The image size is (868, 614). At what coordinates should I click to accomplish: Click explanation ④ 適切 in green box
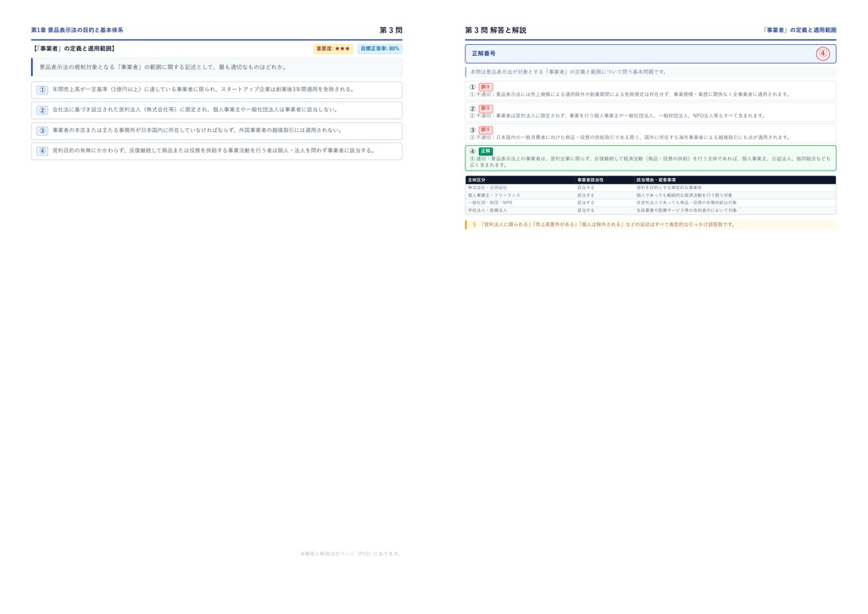650,162
